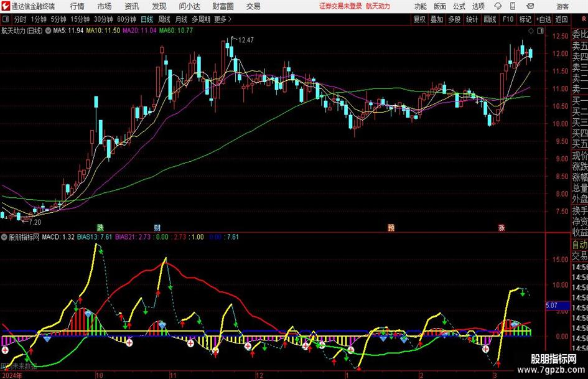Open the 交易 menu
Viewport: 588px width, 379px height.
point(253,6)
